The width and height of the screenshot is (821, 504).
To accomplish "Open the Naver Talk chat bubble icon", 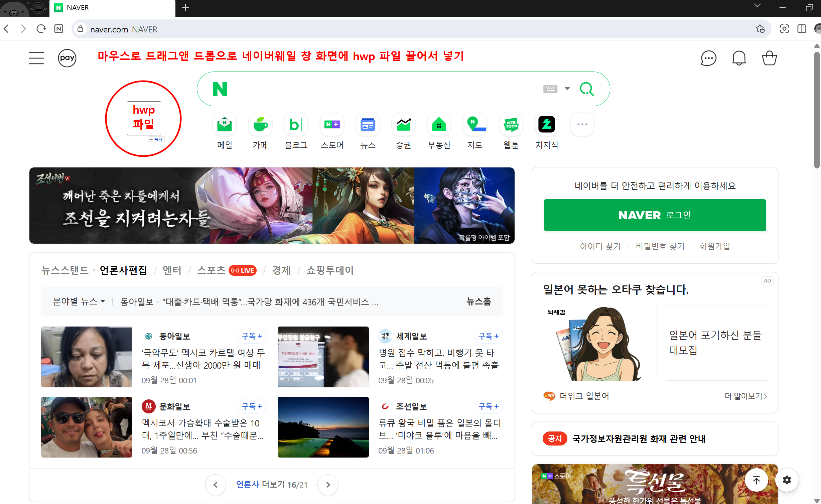I will pos(708,58).
